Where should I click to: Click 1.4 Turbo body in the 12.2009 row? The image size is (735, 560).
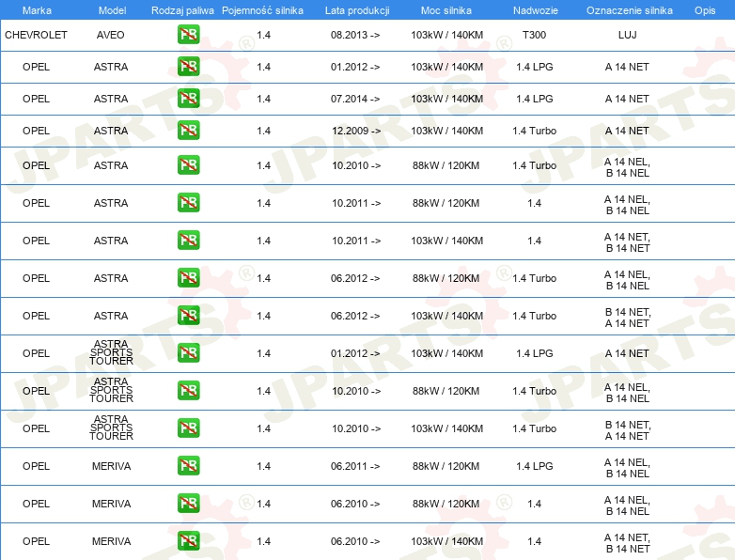pos(535,131)
